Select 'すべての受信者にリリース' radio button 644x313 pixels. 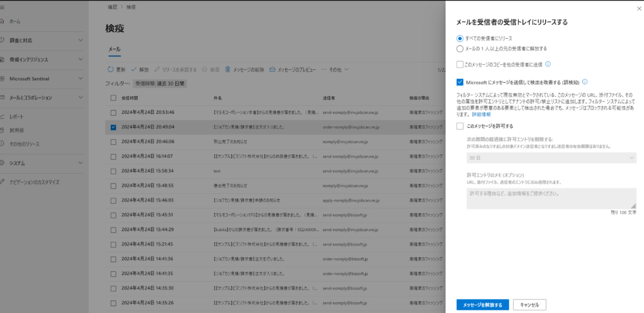point(460,39)
